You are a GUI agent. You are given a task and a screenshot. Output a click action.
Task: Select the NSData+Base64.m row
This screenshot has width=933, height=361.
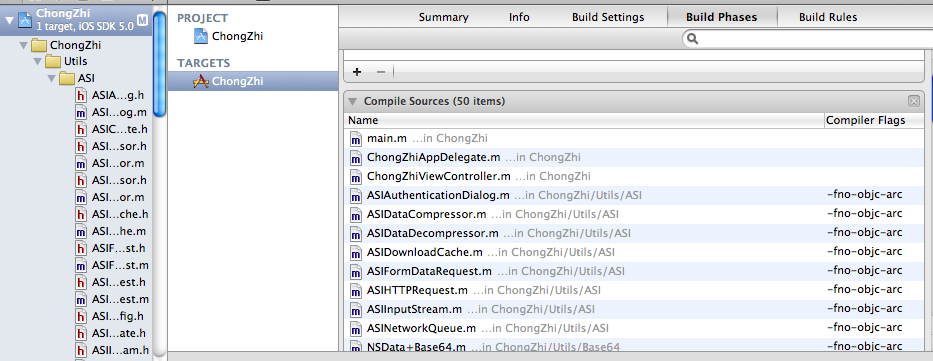tap(634, 346)
